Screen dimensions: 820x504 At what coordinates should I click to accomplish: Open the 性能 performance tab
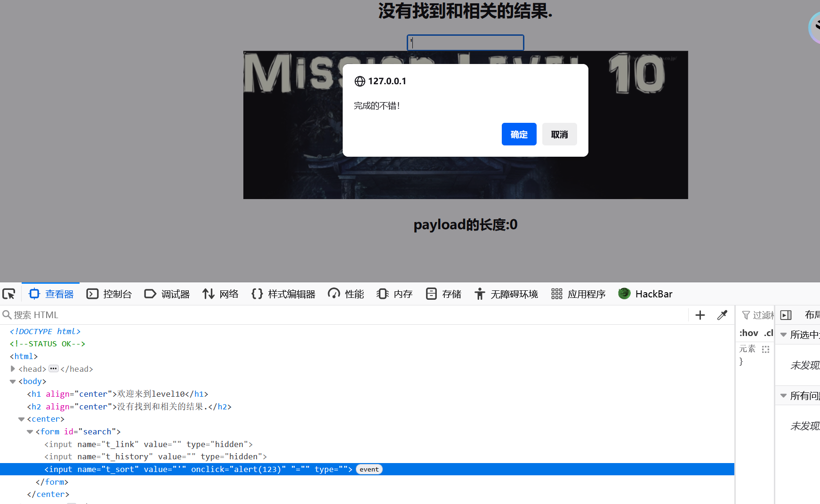point(346,294)
